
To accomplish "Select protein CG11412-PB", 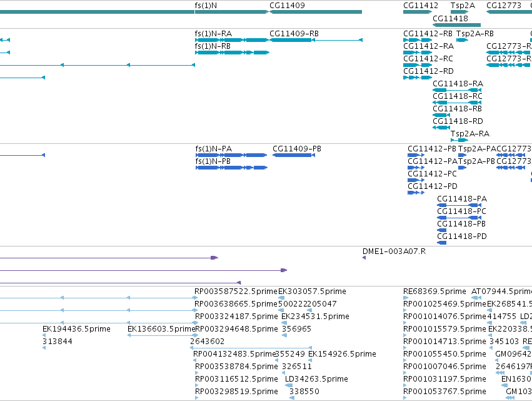I will (x=416, y=155).
